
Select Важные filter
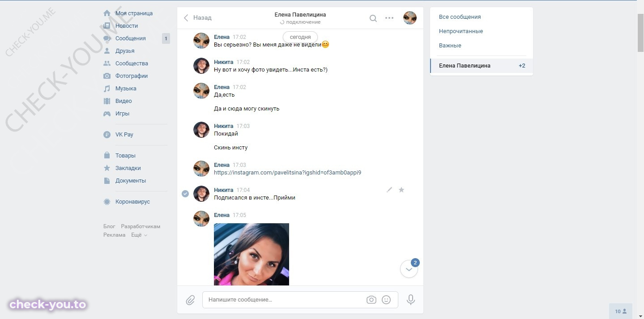tap(450, 46)
